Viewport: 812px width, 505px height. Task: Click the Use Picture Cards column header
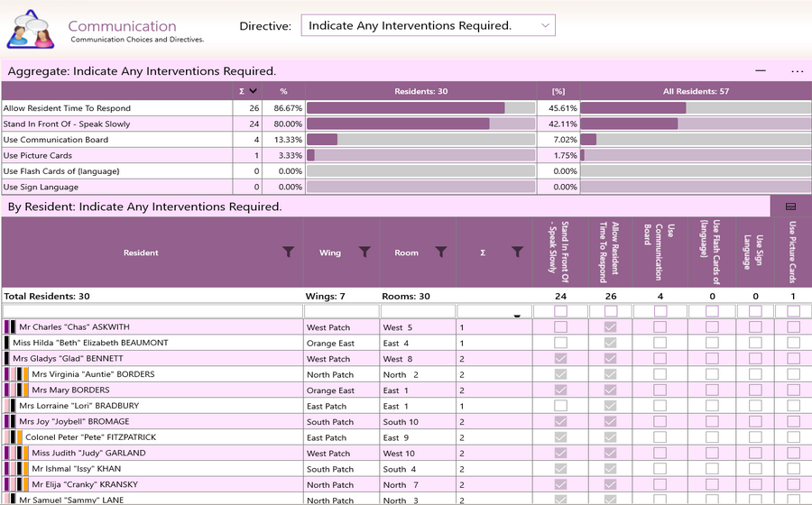pos(793,252)
